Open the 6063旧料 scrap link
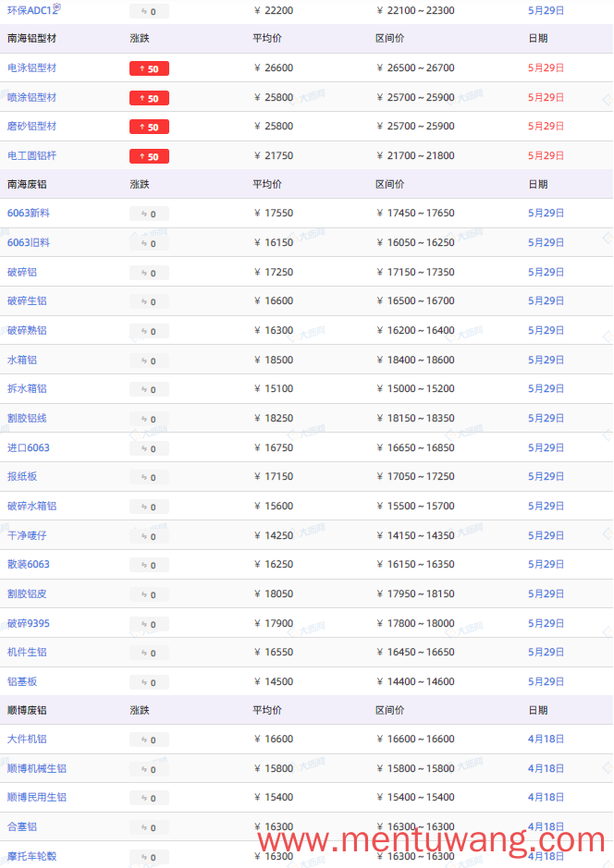Screen dimensions: 614x868 pos(29,242)
